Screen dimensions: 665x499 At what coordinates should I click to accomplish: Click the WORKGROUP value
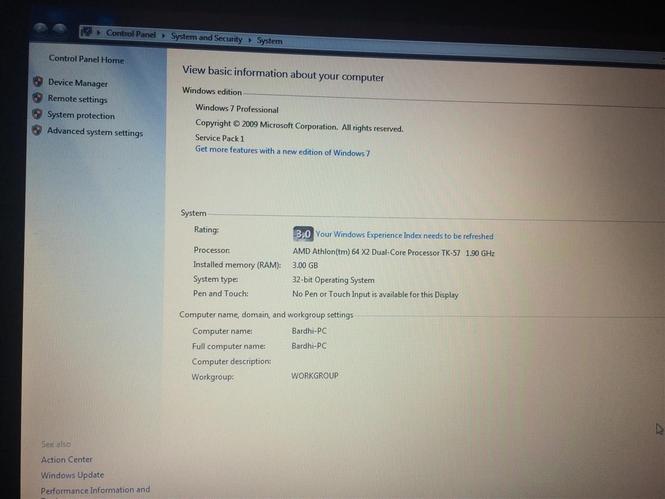[x=315, y=376]
